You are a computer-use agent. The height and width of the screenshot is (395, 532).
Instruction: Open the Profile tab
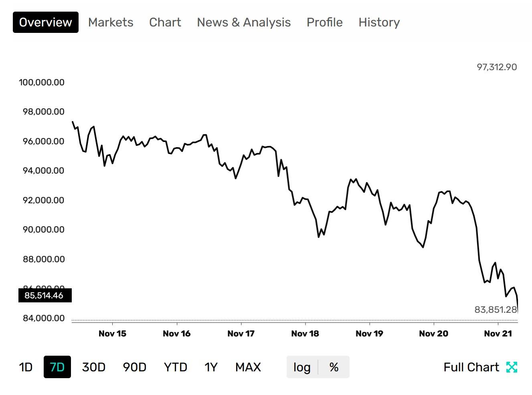click(x=324, y=22)
